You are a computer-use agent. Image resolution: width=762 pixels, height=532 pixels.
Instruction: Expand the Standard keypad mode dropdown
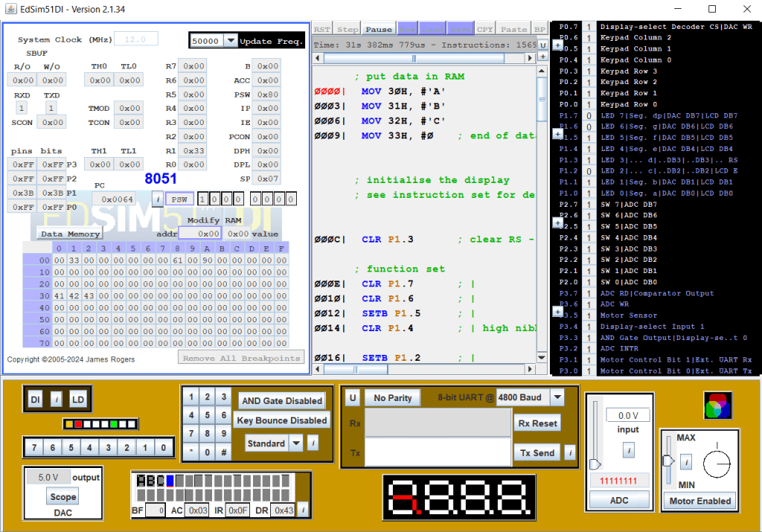(x=295, y=443)
